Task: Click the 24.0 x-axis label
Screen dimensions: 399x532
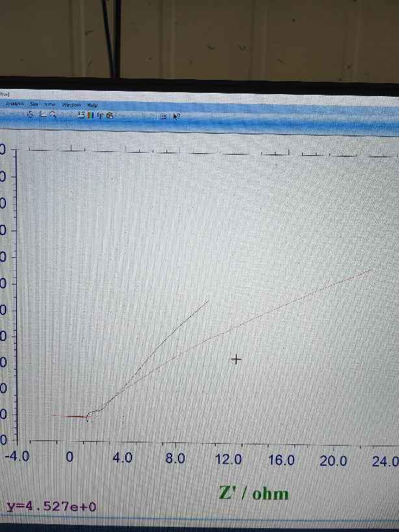Action: pos(385,461)
